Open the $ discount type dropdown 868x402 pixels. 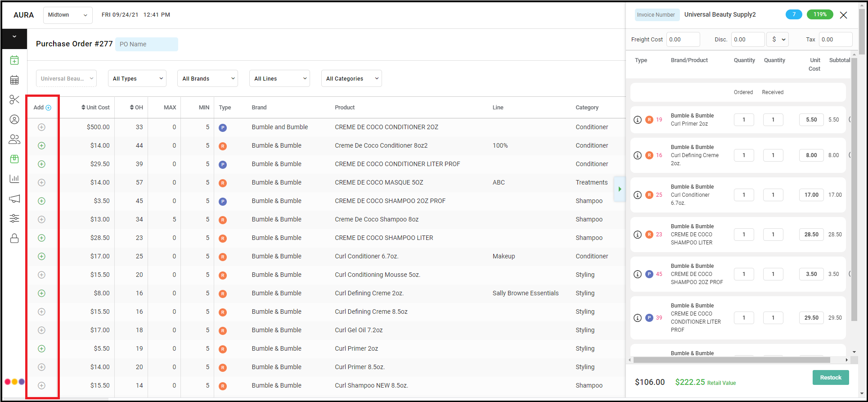pyautogui.click(x=778, y=40)
